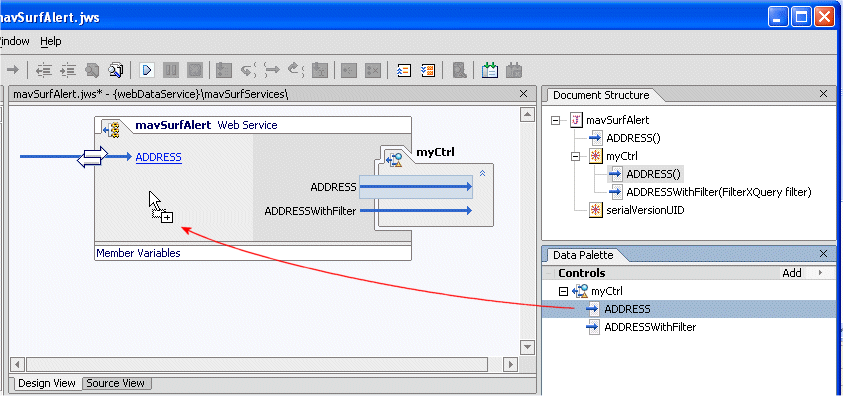Click the vertical scrollbar down arrow

pos(527,347)
